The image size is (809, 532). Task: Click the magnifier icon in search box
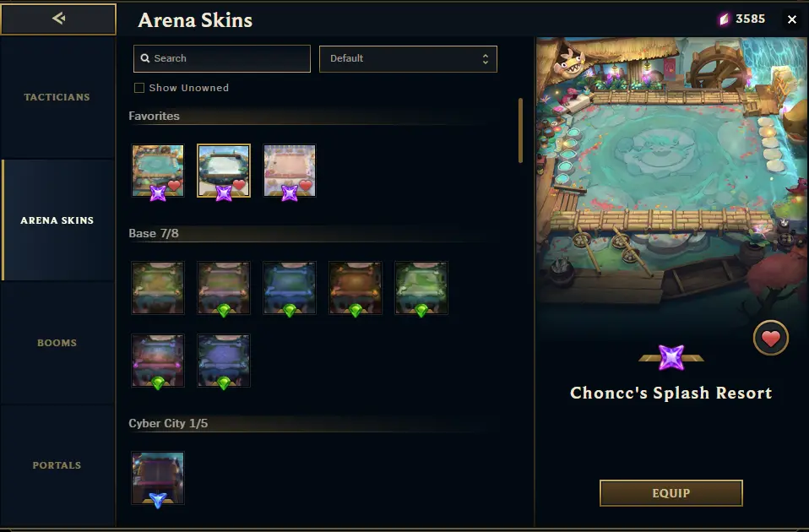[x=145, y=58]
